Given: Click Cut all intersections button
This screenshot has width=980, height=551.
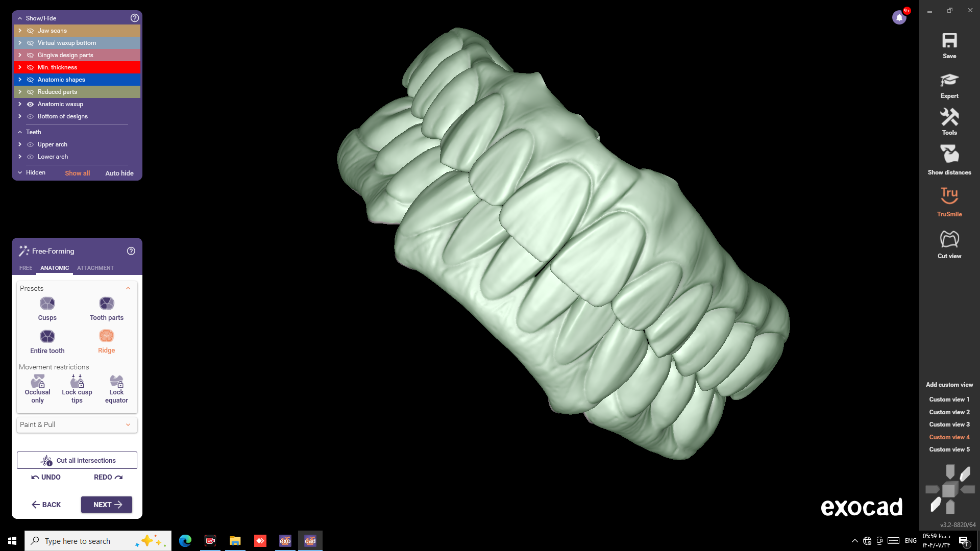Looking at the screenshot, I should (x=77, y=460).
